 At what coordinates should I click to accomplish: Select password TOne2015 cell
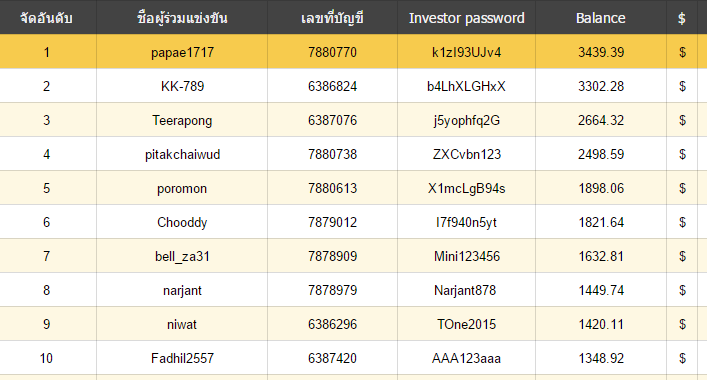pyautogui.click(x=467, y=324)
